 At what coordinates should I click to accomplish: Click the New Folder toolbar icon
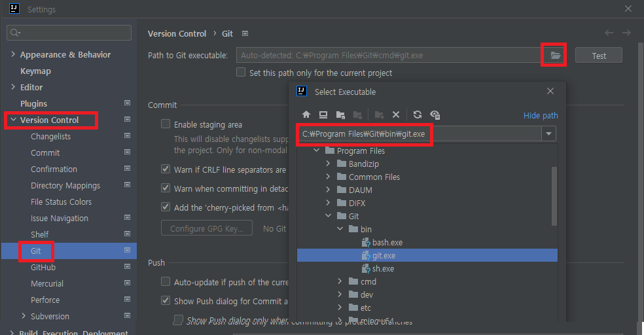pyautogui.click(x=379, y=115)
